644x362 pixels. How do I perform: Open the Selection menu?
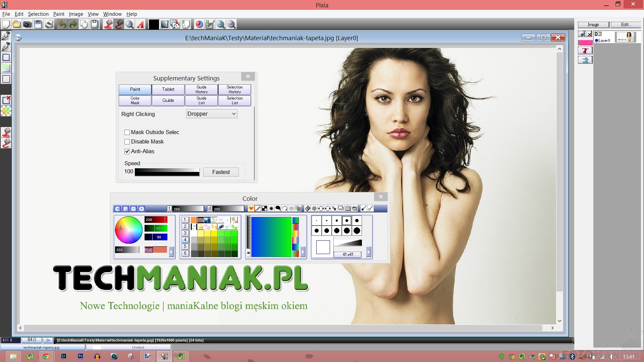pyautogui.click(x=38, y=14)
